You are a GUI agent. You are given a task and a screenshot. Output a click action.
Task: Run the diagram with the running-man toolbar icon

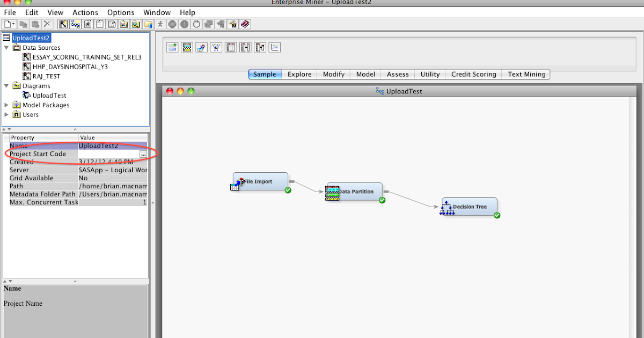coord(160,24)
